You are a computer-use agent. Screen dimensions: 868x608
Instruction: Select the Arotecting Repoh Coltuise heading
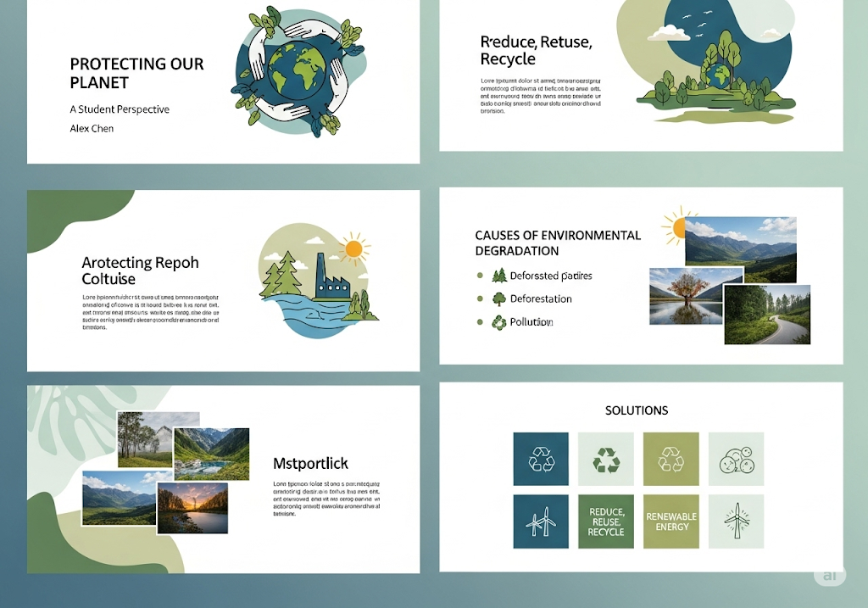click(140, 271)
